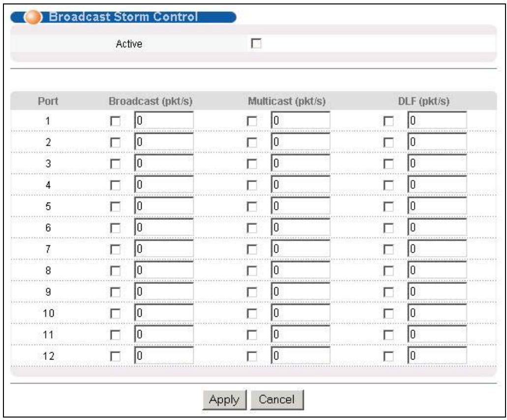
Task: Select Multicast checkbox on port 10
Action: pyautogui.click(x=252, y=313)
